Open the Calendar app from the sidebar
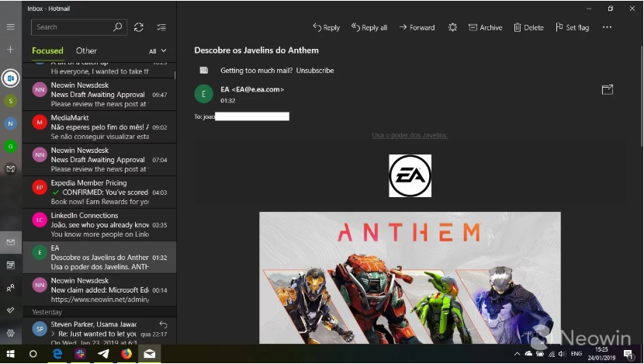644x364 pixels. pos(11,265)
